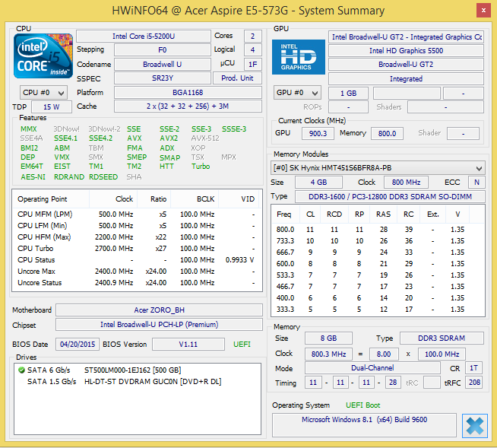Click the green UEFI Boot label
The width and height of the screenshot is (497, 448).
click(x=363, y=405)
